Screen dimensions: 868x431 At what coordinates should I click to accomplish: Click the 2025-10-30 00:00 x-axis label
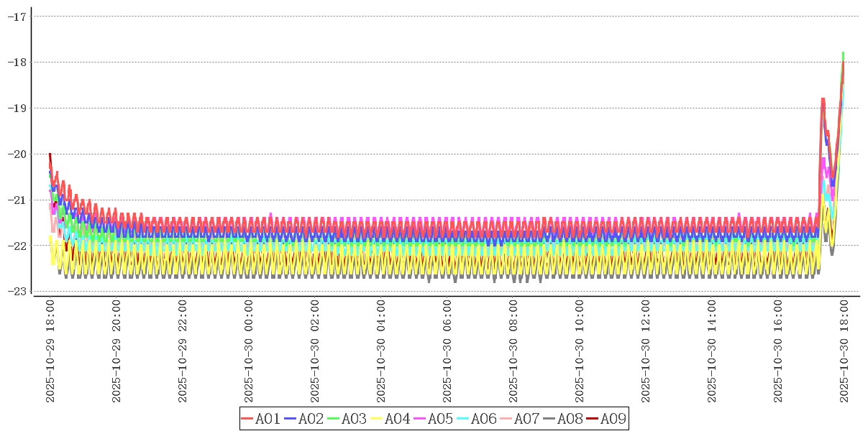tap(249, 351)
